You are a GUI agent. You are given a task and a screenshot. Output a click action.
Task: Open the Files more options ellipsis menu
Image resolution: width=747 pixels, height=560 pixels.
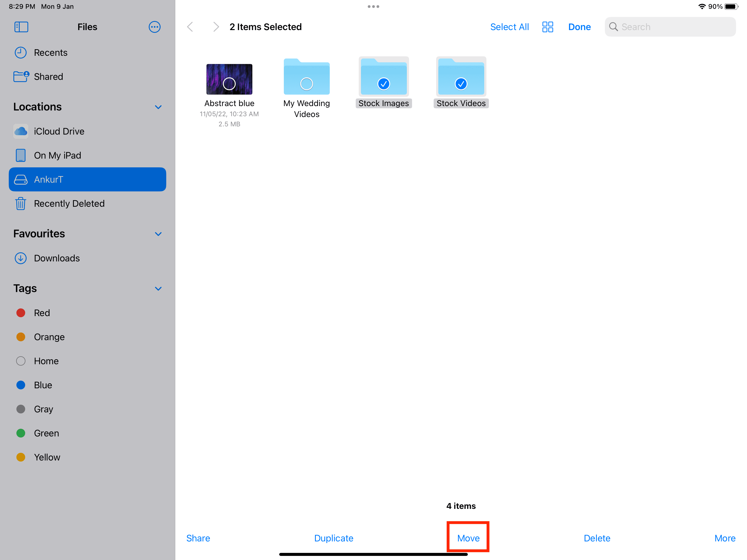tap(154, 27)
